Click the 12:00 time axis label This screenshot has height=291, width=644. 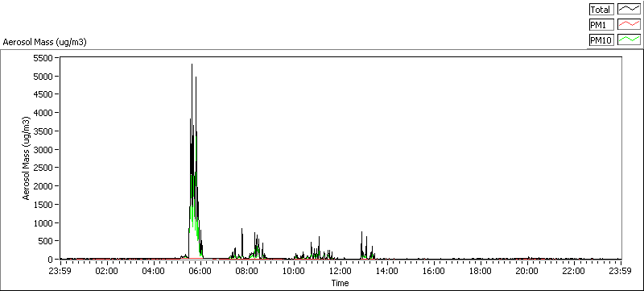pos(341,271)
